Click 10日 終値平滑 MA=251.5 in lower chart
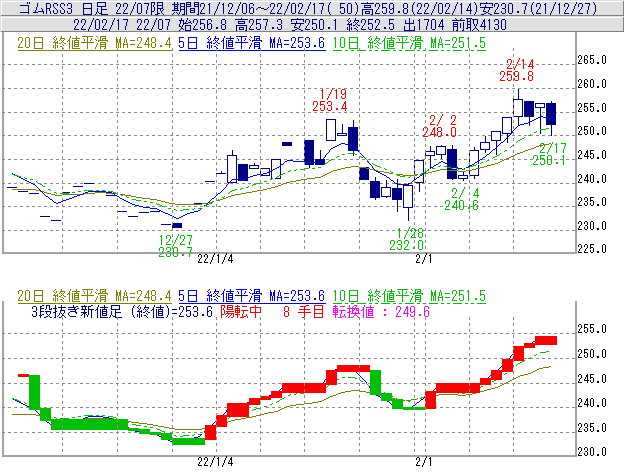Screen dimensions: 624x475 pos(409,296)
